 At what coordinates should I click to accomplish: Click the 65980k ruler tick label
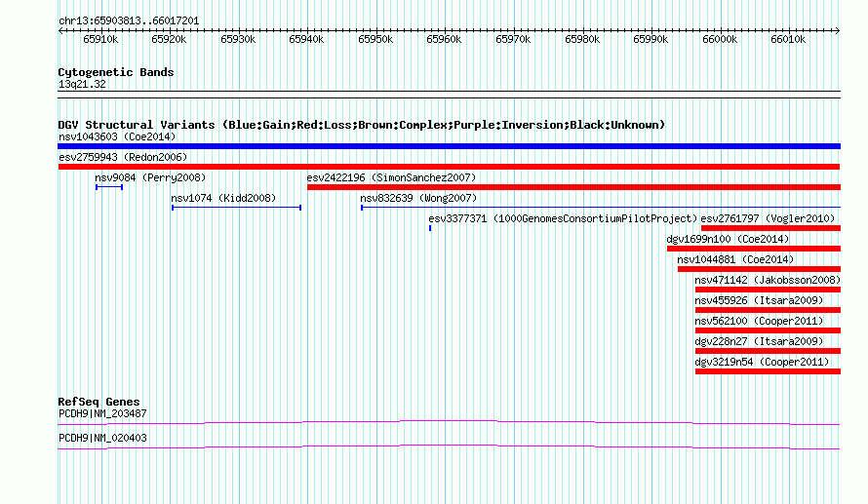coord(582,40)
